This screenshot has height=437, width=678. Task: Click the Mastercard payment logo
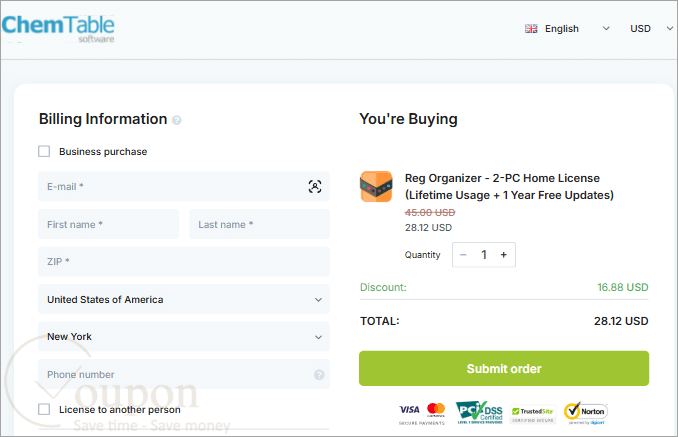(436, 409)
